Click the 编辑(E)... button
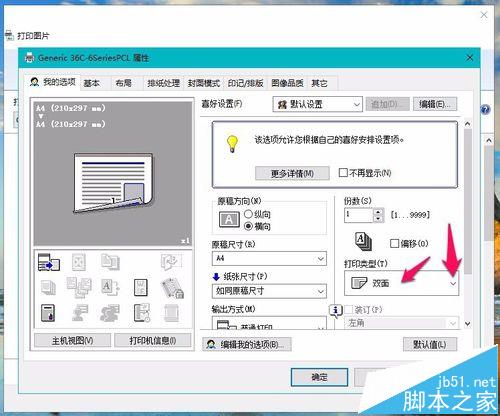The height and width of the screenshot is (416, 500). tap(435, 104)
